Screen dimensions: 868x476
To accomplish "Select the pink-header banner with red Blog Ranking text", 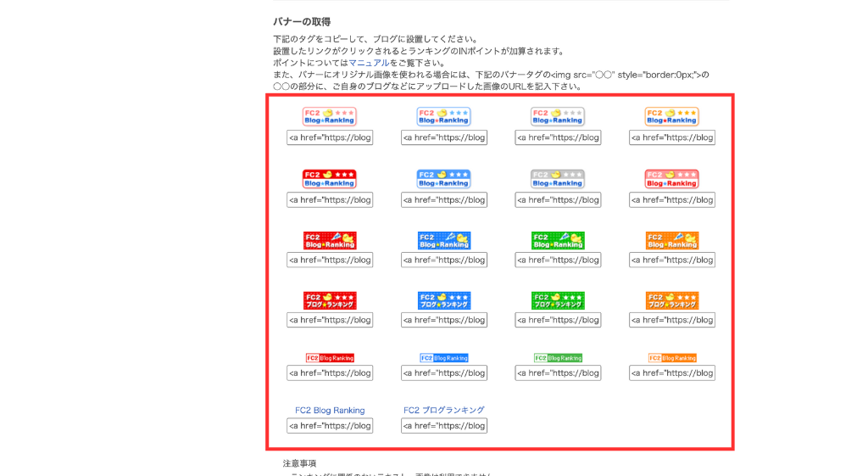I will (x=672, y=179).
